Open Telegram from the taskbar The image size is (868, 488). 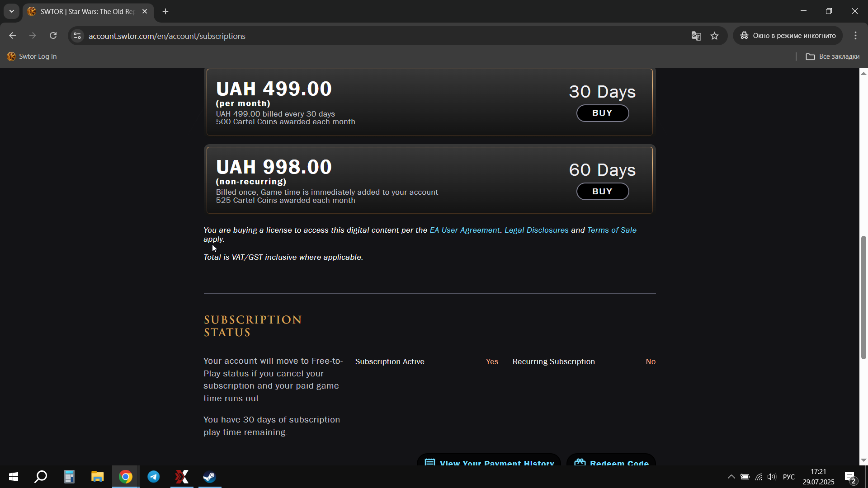[154, 477]
